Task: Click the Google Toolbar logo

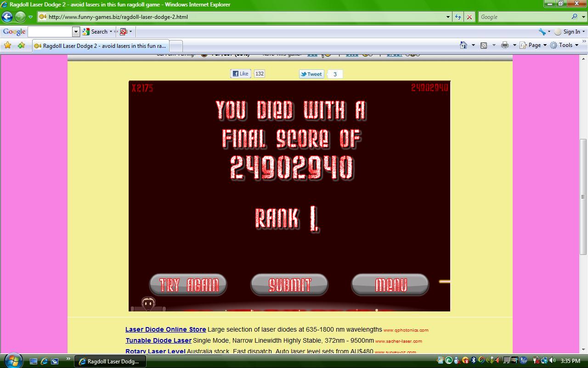Action: (14, 32)
